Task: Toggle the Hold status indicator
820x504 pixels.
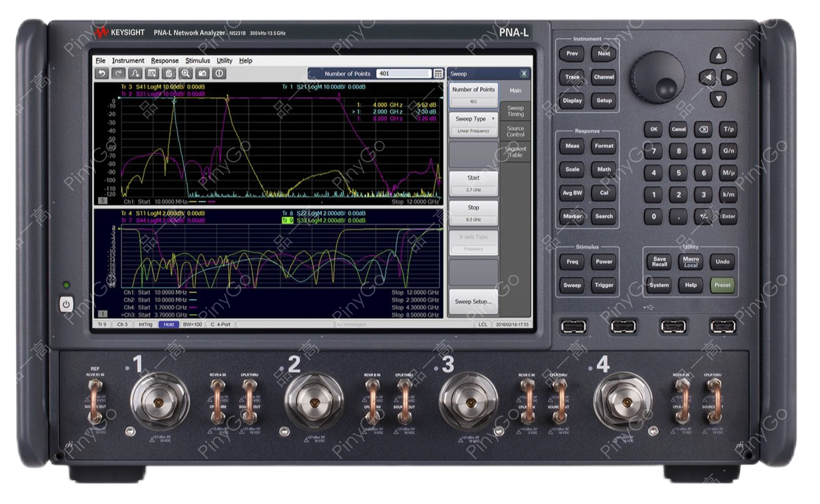Action: 169,324
